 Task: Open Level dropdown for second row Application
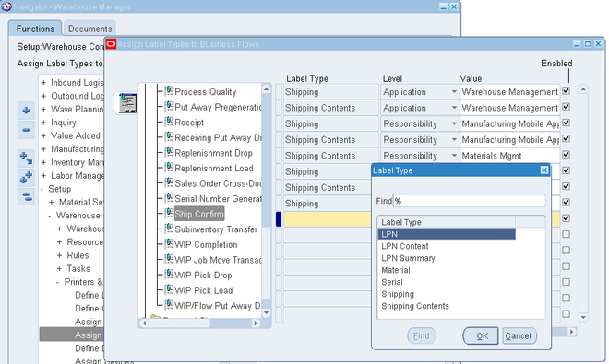pyautogui.click(x=454, y=108)
